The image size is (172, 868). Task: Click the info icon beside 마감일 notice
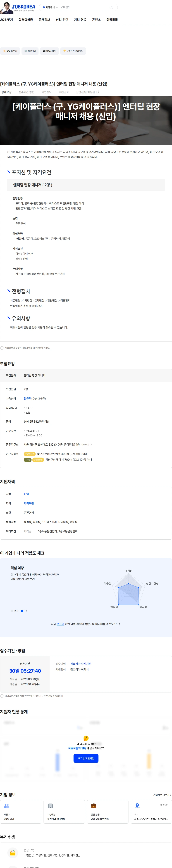[2, 696]
